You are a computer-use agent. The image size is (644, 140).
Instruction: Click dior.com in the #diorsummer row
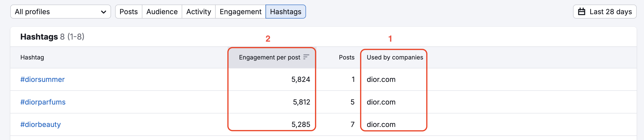[x=381, y=80]
